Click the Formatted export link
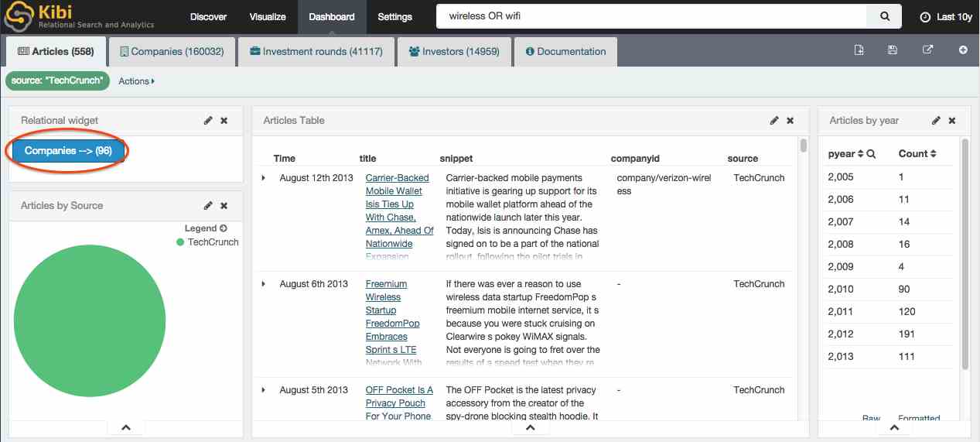The width and height of the screenshot is (980, 442). point(919,419)
